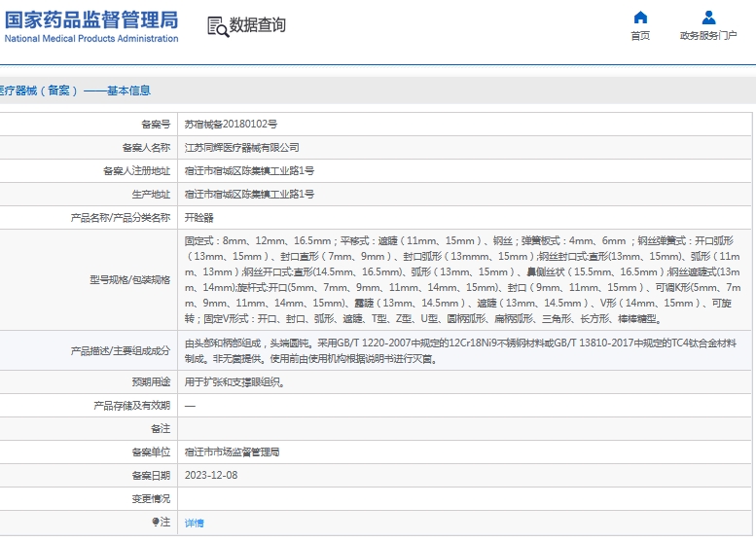Click the home house icon
This screenshot has width=756, height=542.
[x=640, y=18]
